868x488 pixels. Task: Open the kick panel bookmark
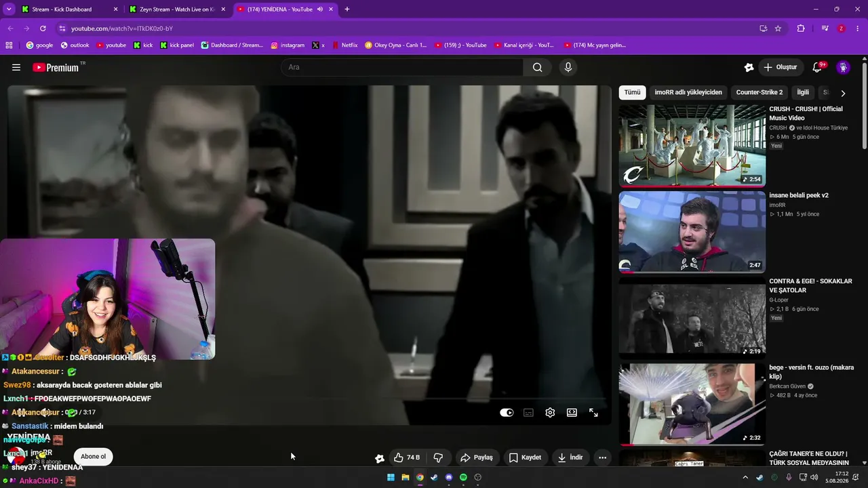coord(177,45)
